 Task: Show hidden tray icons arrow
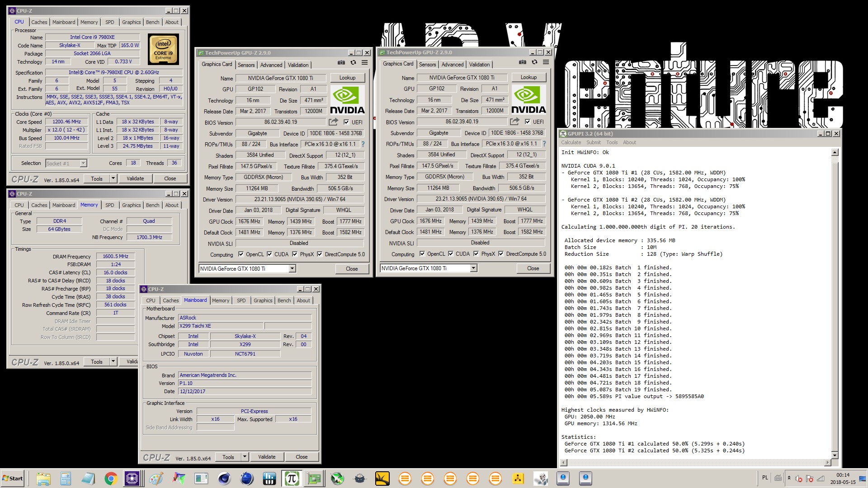[789, 478]
